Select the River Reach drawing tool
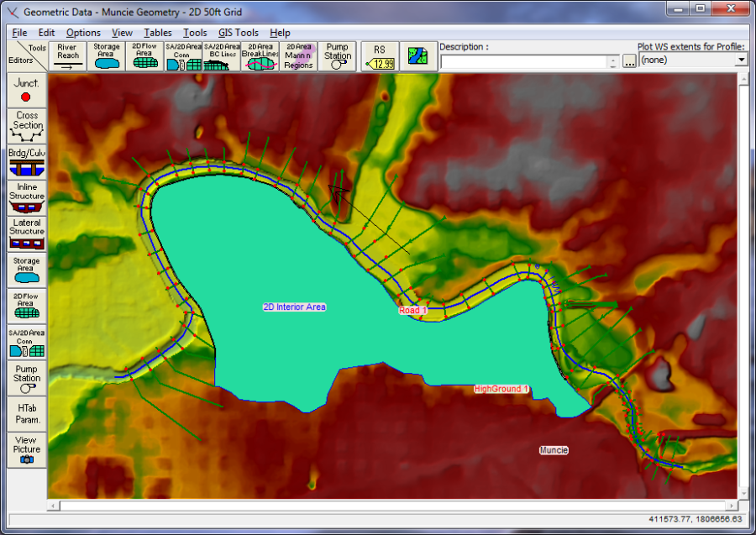The image size is (756, 535). pos(68,56)
